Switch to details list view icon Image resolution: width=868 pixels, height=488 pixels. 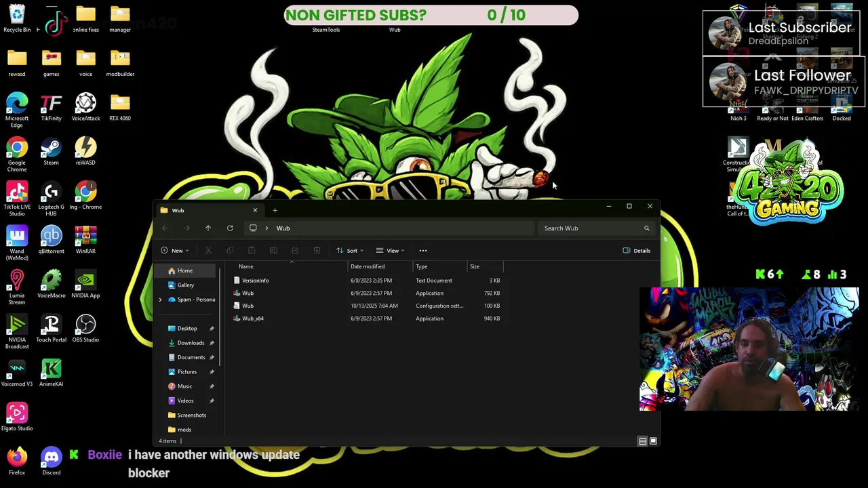pyautogui.click(x=642, y=441)
